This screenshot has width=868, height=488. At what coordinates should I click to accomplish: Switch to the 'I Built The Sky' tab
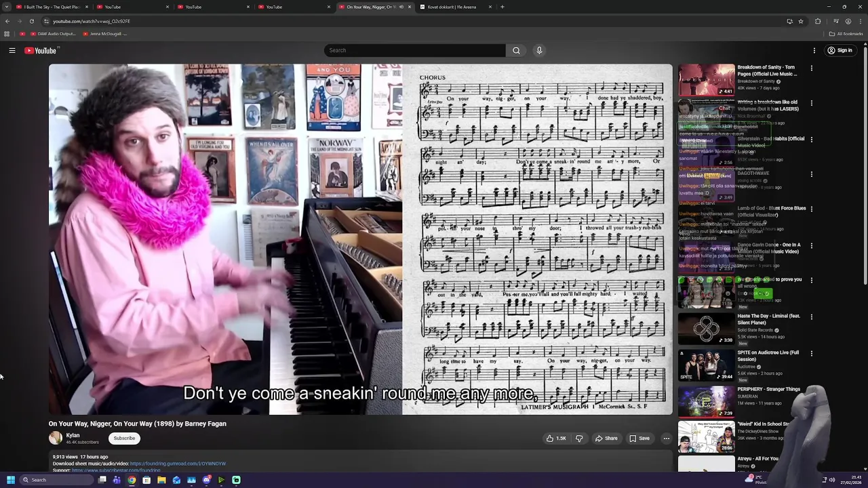click(x=52, y=7)
